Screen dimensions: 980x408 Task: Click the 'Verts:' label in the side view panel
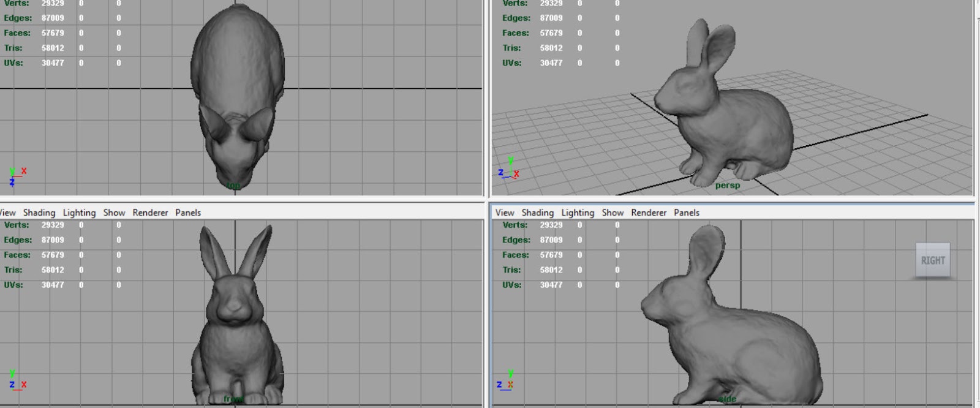tap(515, 225)
